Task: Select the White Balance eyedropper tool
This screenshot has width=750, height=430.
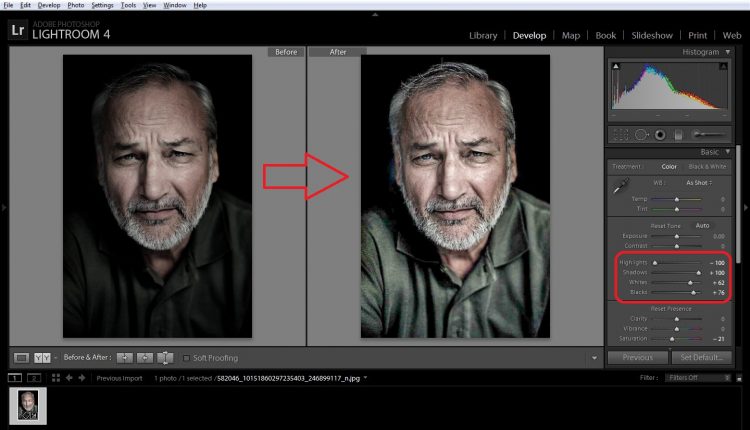Action: click(620, 185)
